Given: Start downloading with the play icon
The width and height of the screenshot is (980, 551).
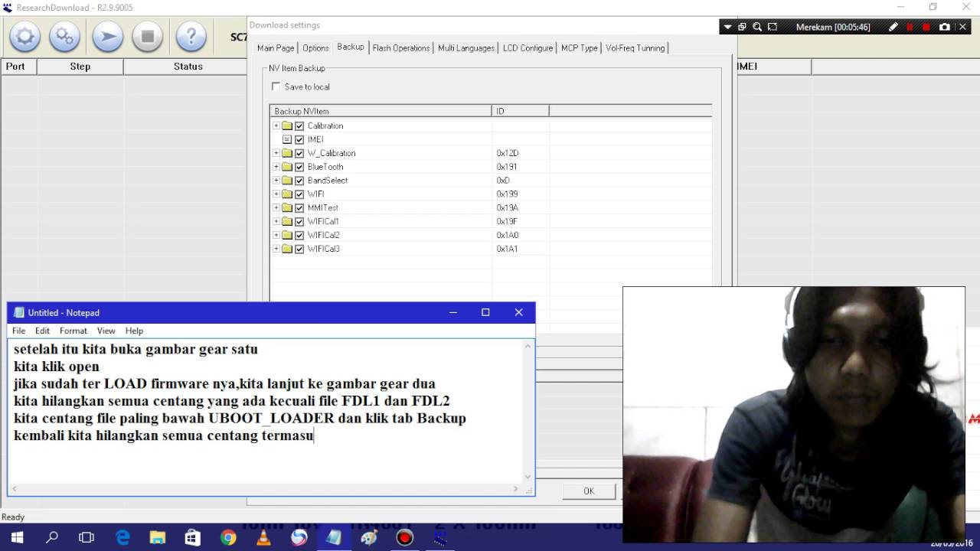Looking at the screenshot, I should 107,36.
